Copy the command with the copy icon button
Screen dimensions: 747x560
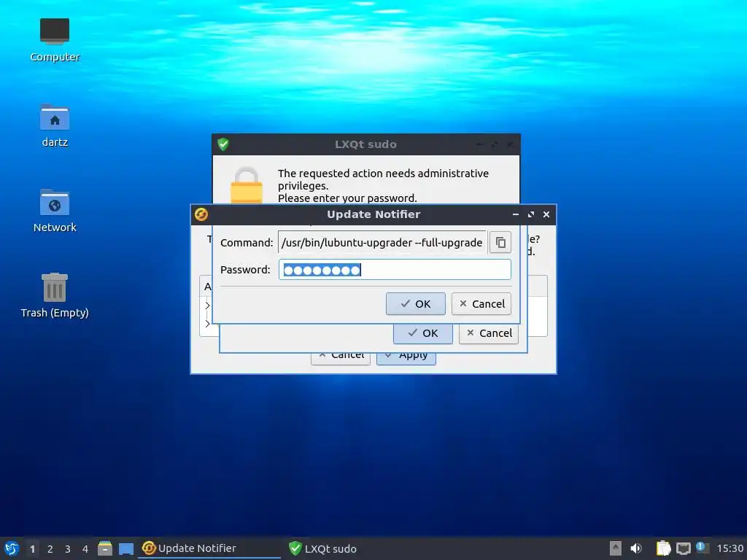500,242
